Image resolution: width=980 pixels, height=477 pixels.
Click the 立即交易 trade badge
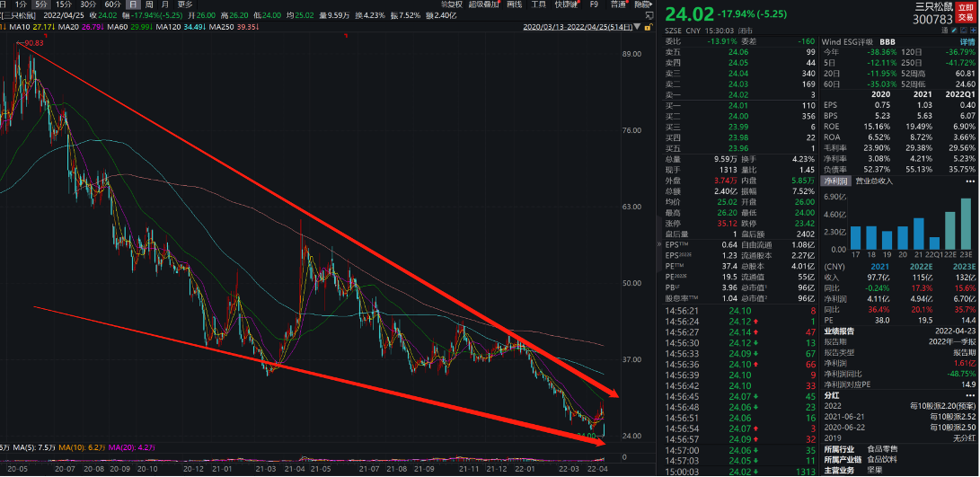click(965, 11)
